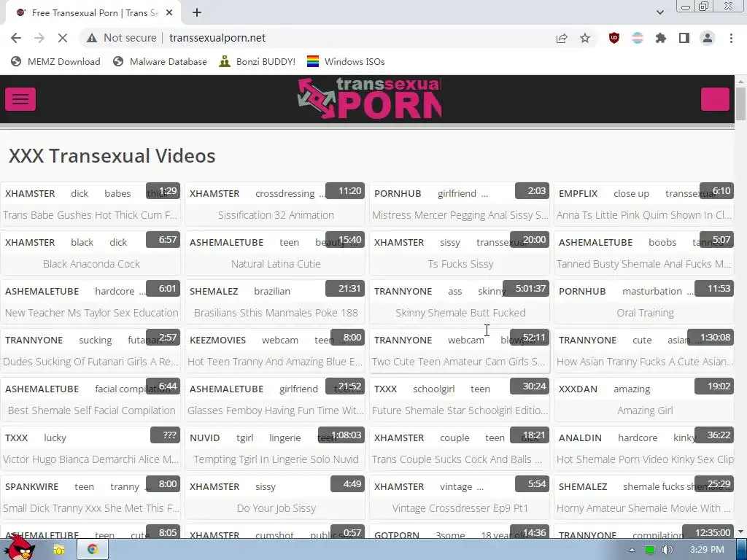
Task: Open the 'Sissification 32 Animation' title
Action: (276, 215)
